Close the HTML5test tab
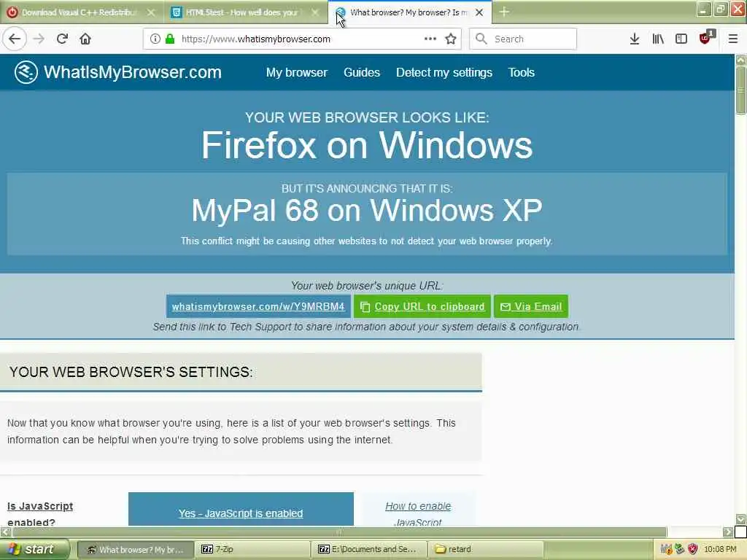 315,12
